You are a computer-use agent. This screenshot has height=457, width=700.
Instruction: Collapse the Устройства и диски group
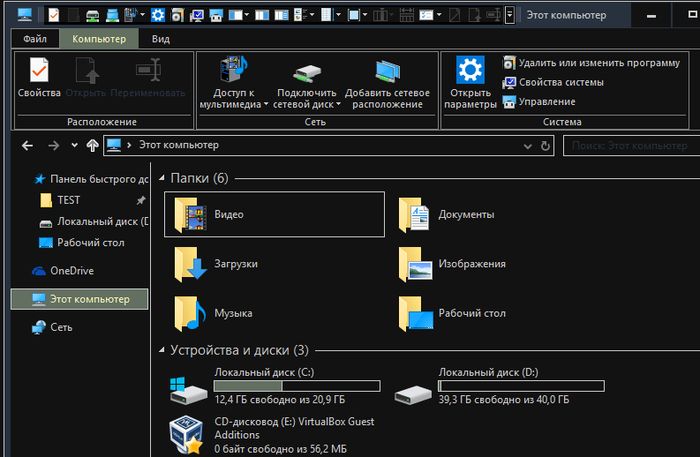(x=163, y=351)
